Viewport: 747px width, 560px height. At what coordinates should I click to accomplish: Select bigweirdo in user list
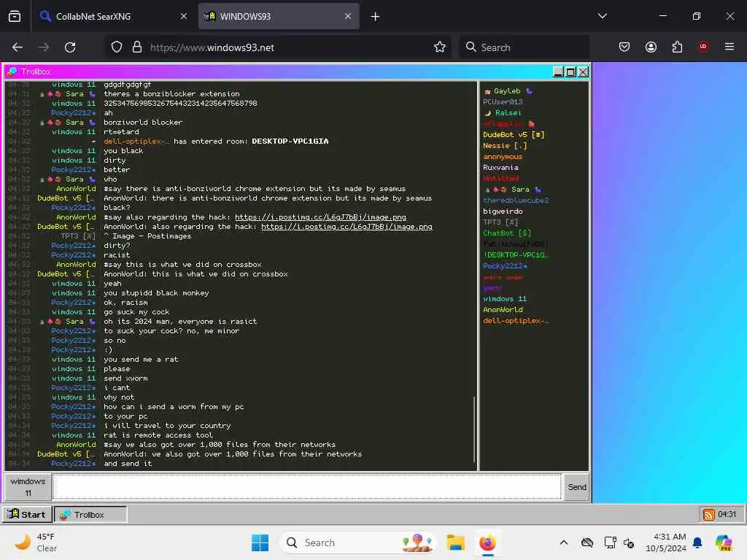503,211
